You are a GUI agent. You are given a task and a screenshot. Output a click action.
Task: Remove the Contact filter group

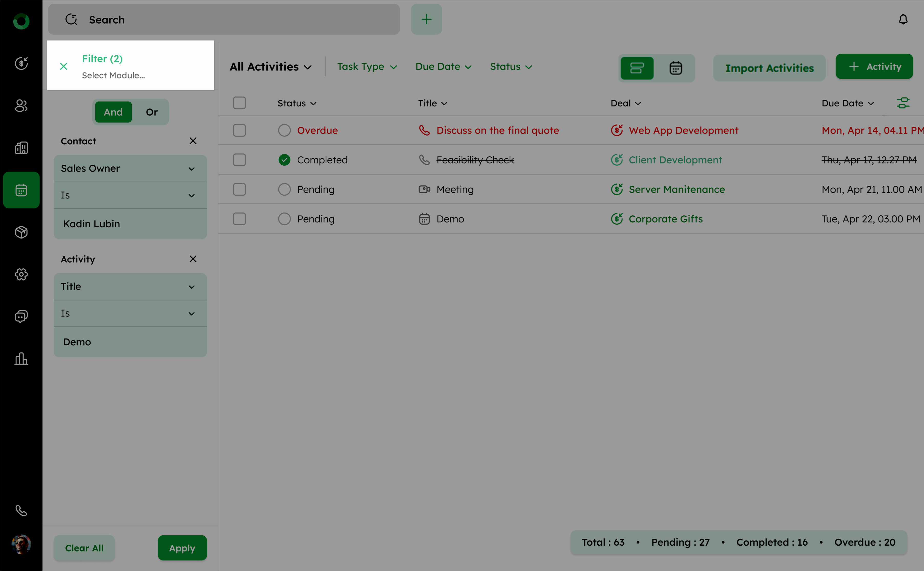coord(193,141)
